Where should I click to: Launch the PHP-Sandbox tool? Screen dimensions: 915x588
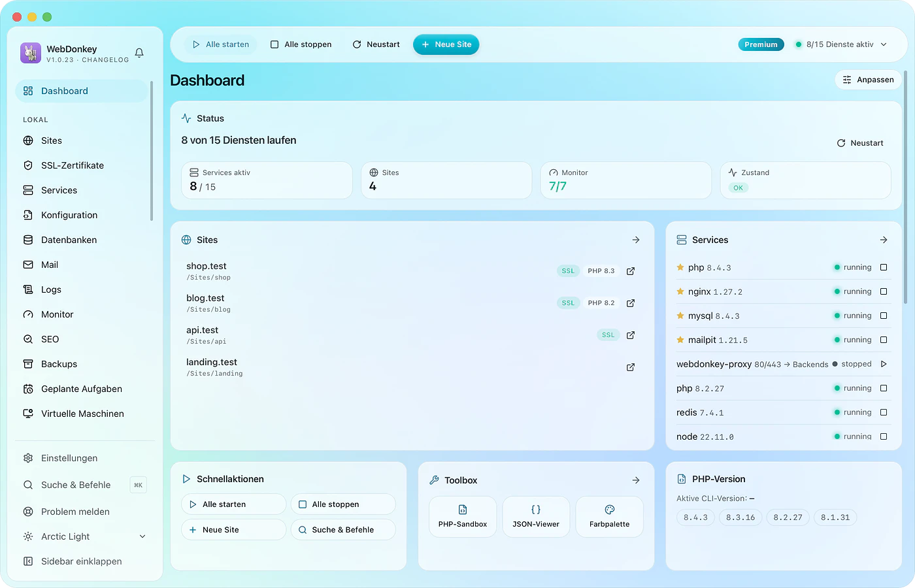click(463, 517)
